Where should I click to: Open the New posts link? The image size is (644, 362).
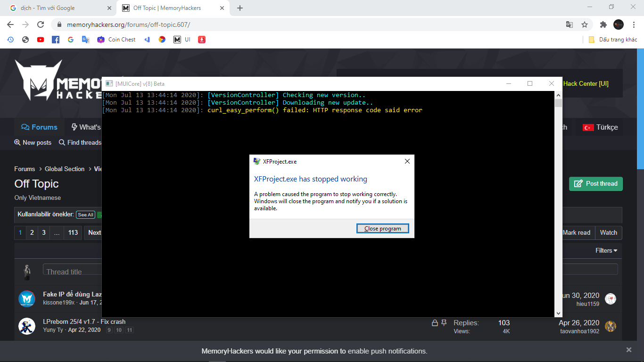point(33,142)
